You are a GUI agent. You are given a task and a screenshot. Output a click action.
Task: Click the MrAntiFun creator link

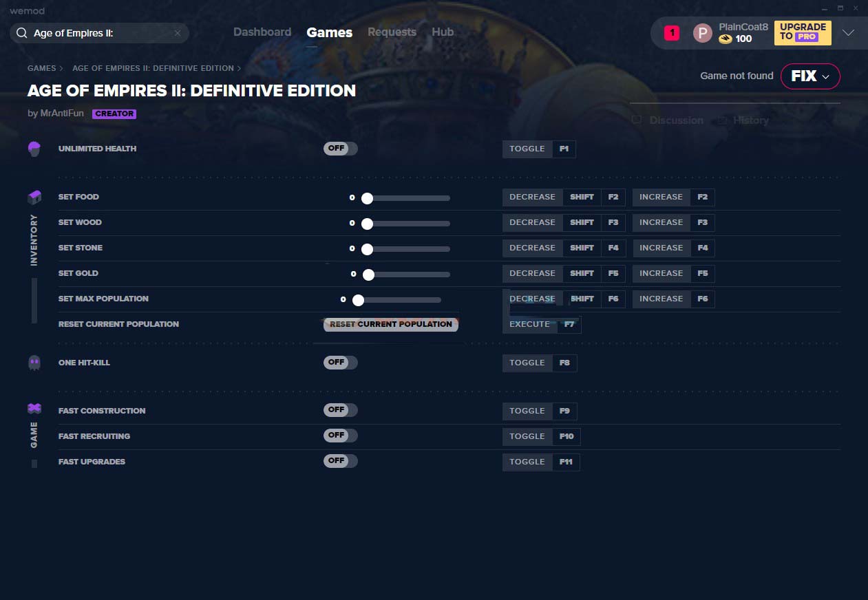pyautogui.click(x=61, y=114)
